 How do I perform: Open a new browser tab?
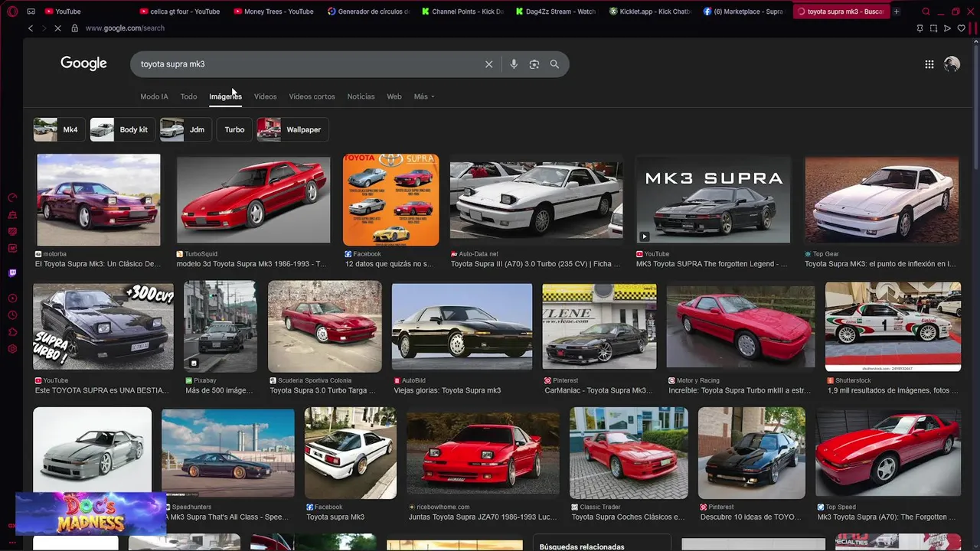897,11
